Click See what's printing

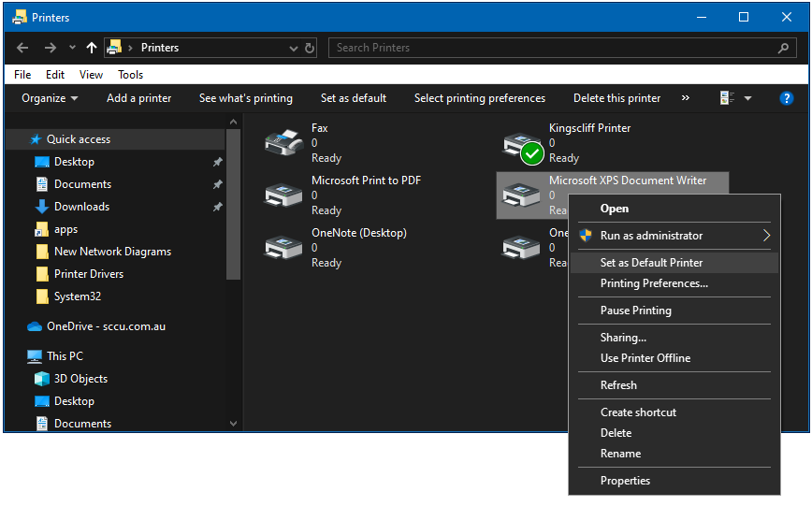click(246, 98)
